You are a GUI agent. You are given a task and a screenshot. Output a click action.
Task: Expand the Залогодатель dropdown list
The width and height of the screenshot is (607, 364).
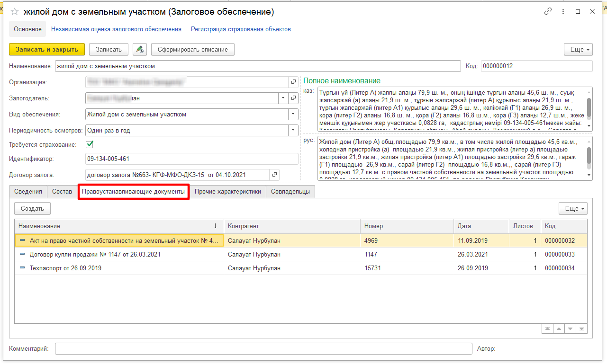click(283, 98)
